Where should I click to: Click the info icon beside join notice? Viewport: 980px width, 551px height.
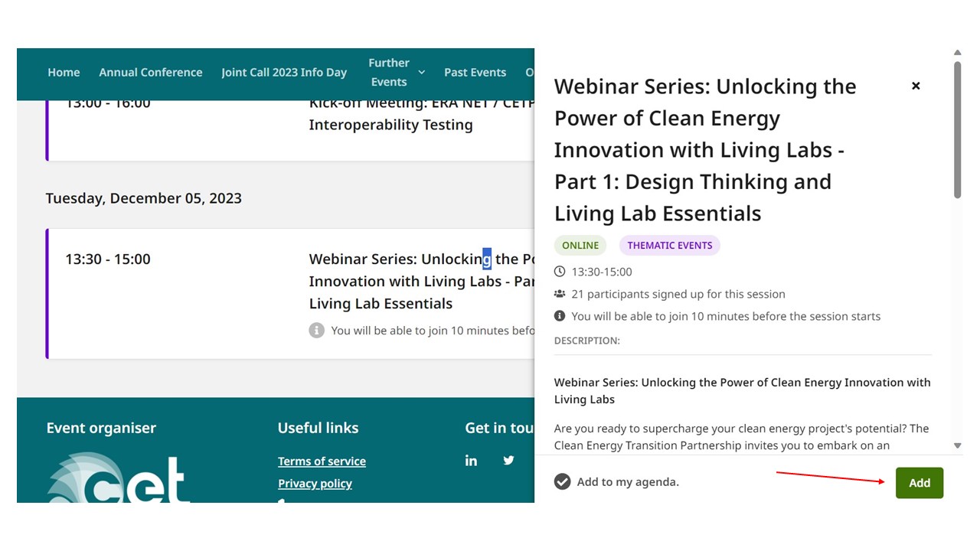[x=316, y=331]
